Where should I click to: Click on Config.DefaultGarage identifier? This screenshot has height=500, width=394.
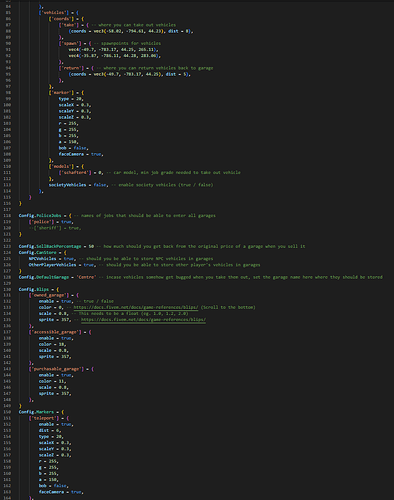pyautogui.click(x=44, y=277)
